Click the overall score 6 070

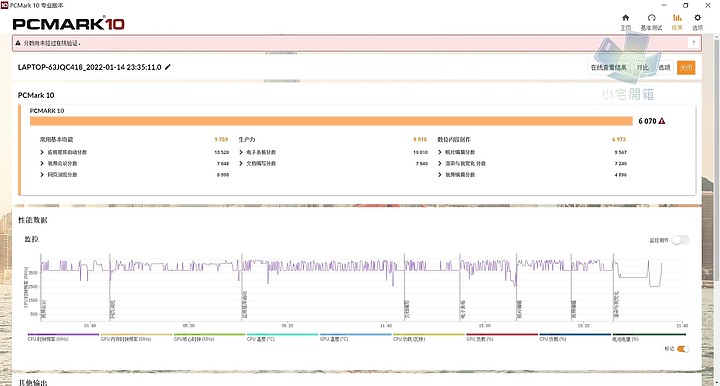[647, 121]
